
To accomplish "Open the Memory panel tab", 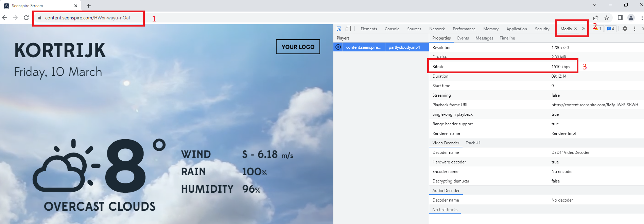I will point(491,29).
